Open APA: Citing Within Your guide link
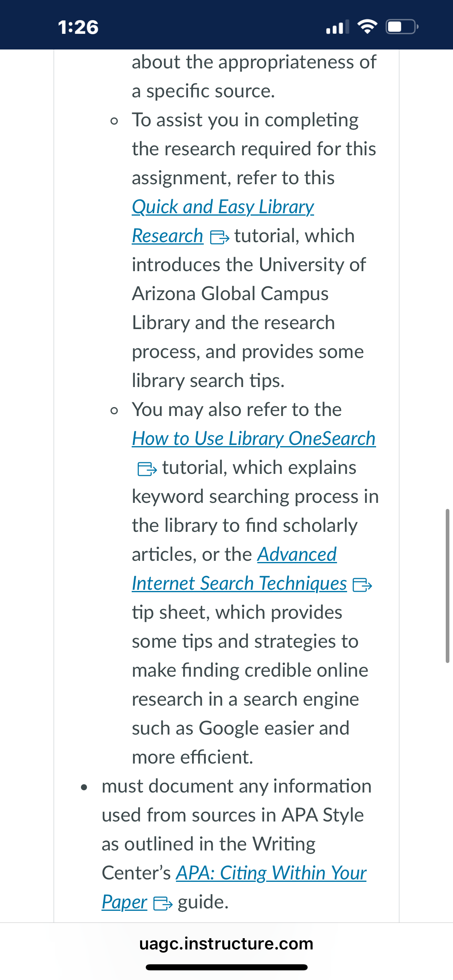The width and height of the screenshot is (453, 980). pos(271,873)
